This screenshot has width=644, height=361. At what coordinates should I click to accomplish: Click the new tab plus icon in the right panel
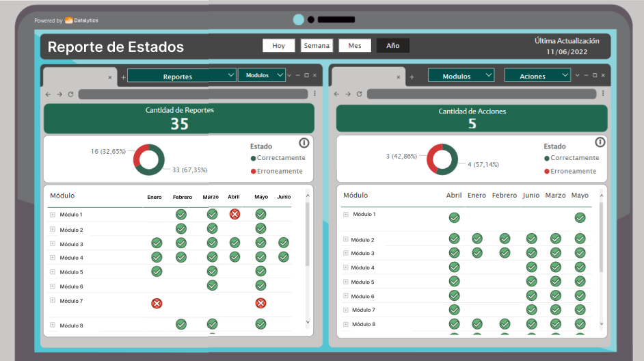[411, 77]
